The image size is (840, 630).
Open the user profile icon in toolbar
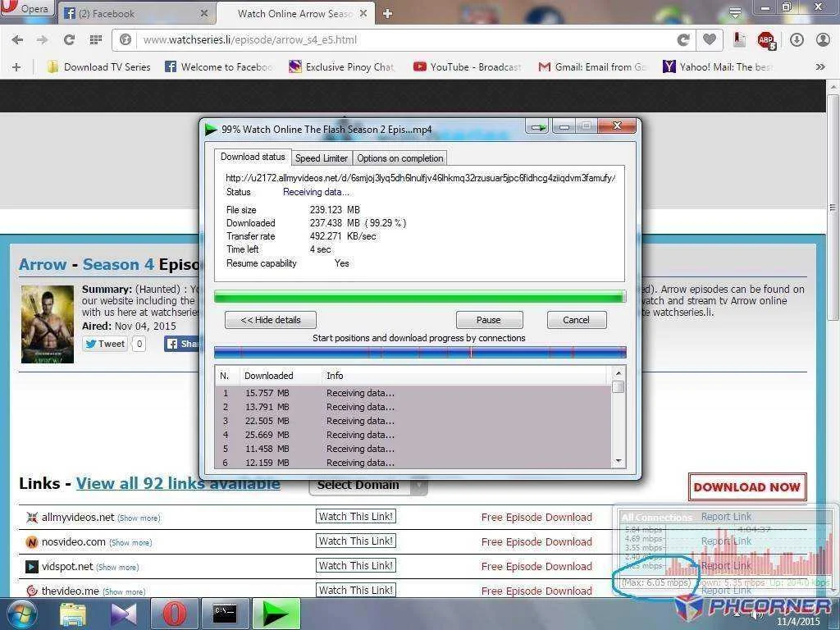click(x=823, y=39)
